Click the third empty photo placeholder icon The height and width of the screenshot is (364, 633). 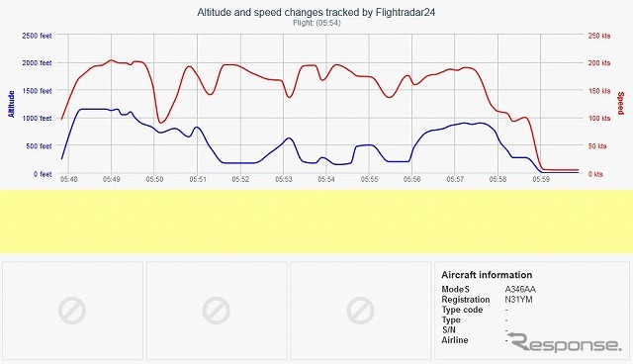pyautogui.click(x=360, y=311)
